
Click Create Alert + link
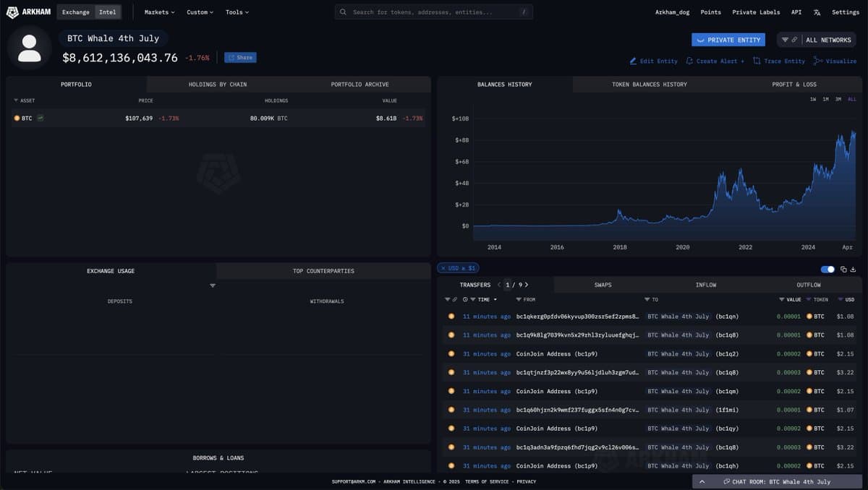coord(715,61)
